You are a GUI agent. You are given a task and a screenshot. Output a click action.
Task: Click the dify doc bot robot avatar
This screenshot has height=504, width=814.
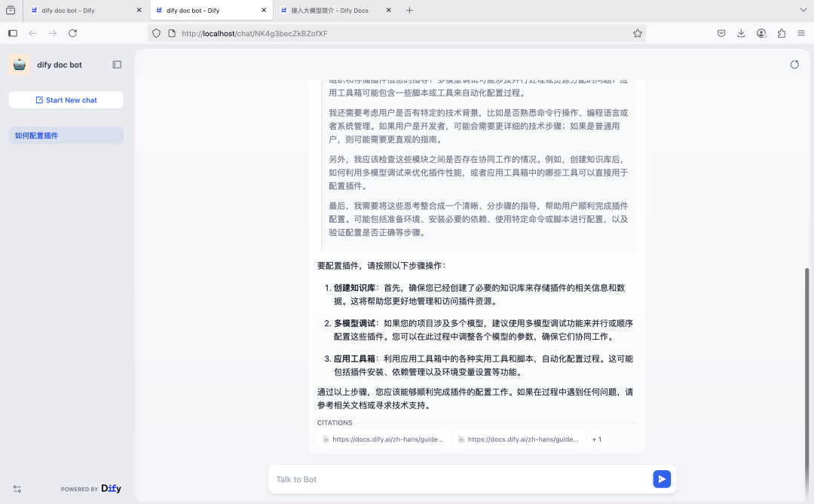19,65
